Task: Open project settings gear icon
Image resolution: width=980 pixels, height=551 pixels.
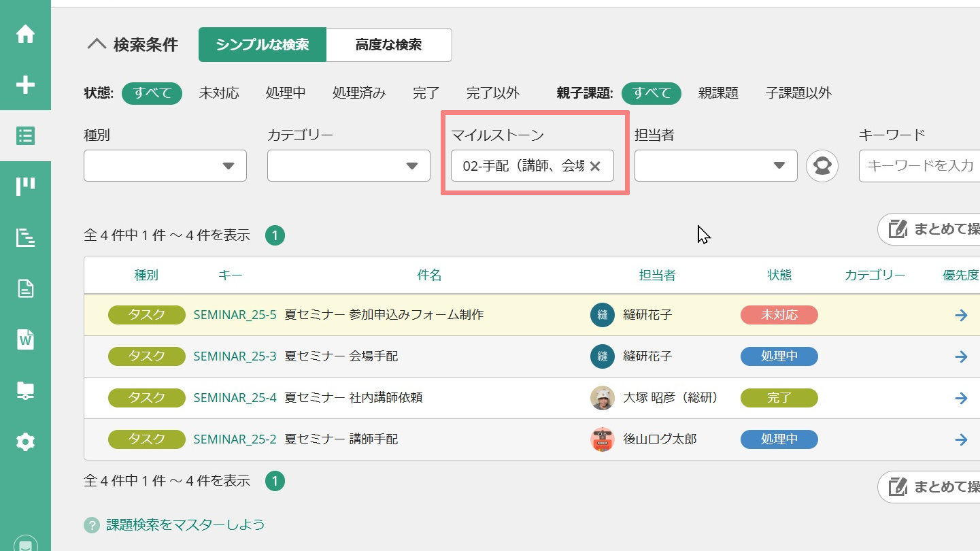Action: (25, 442)
